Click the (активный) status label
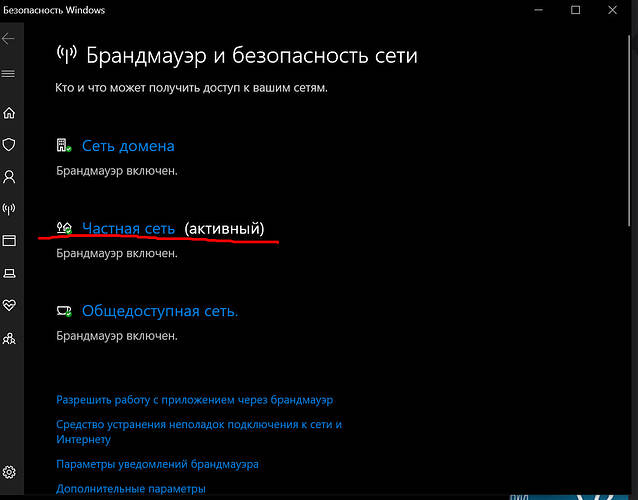 (x=224, y=228)
